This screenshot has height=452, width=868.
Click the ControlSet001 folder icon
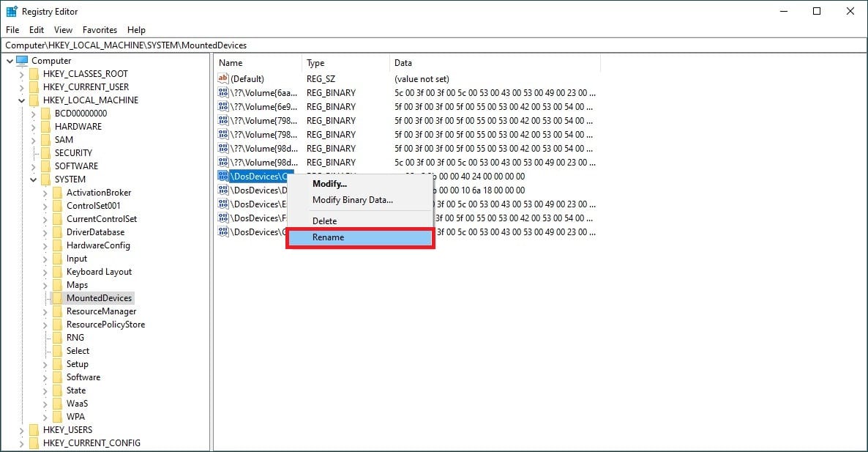point(57,206)
